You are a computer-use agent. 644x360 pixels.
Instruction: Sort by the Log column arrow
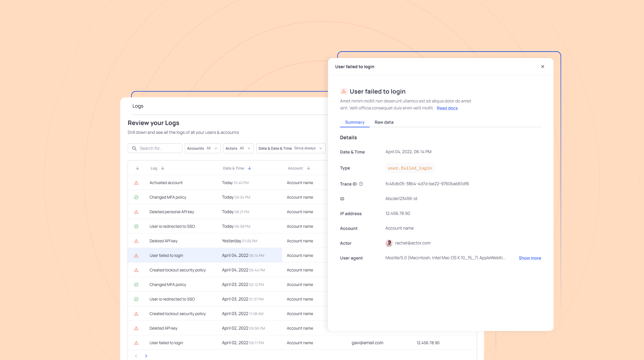pos(163,168)
